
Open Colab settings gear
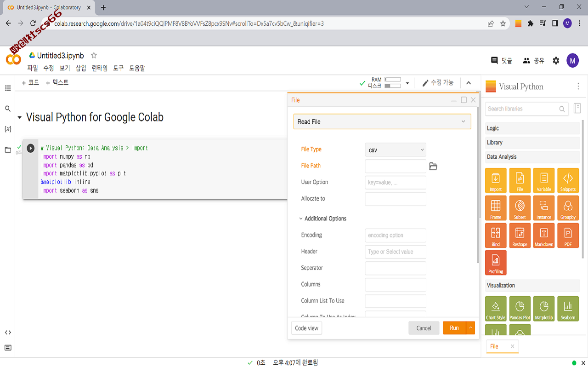556,60
